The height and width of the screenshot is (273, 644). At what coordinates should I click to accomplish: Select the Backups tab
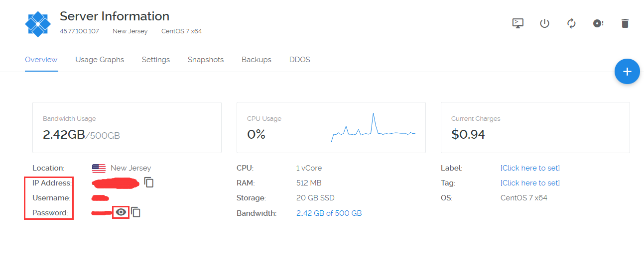[x=256, y=60]
